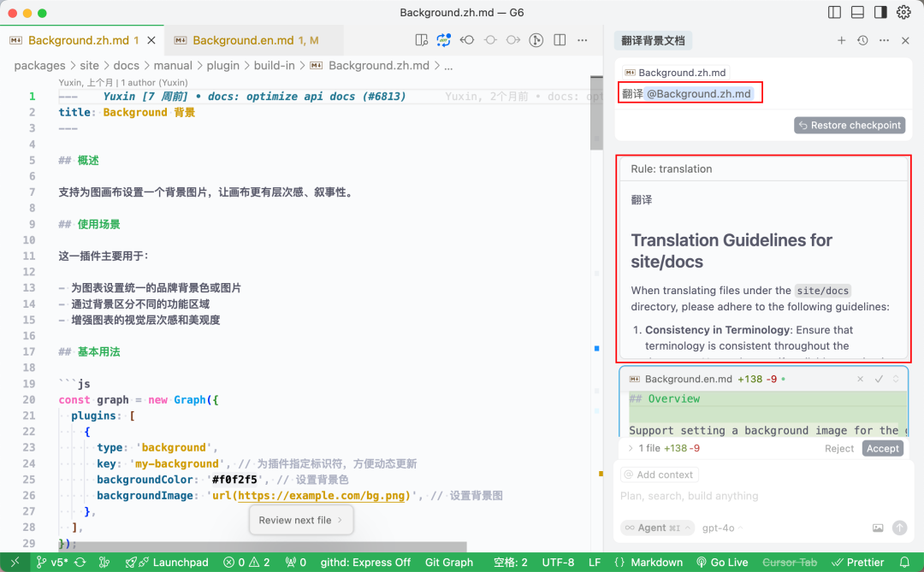Screen dimensions: 924x572
Task: Expand the 1 file changes summary chevron
Action: [631, 448]
